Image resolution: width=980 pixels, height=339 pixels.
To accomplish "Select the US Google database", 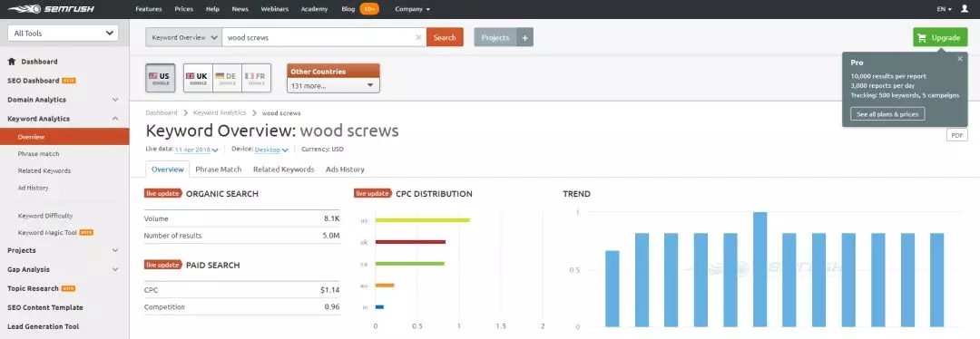I will 160,78.
